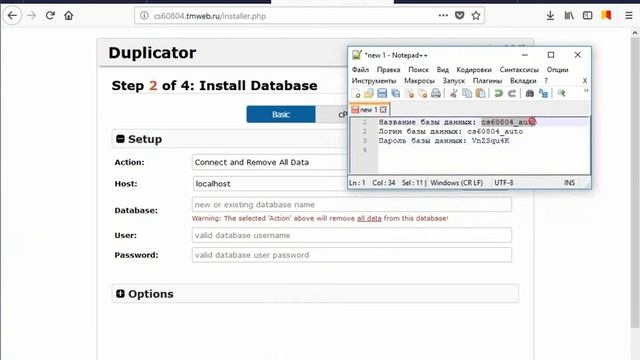Open page actions three-dots menu
The image size is (640, 360).
click(x=443, y=16)
